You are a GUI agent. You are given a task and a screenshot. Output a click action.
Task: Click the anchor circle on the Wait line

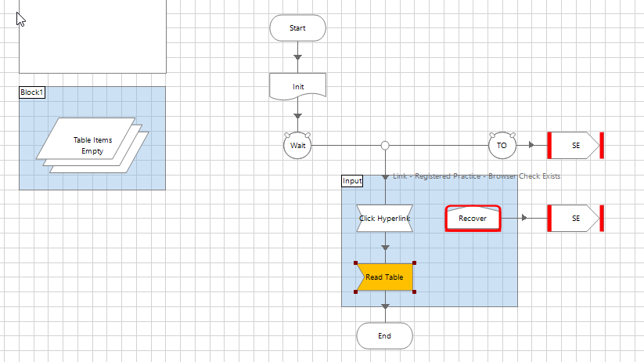(385, 146)
